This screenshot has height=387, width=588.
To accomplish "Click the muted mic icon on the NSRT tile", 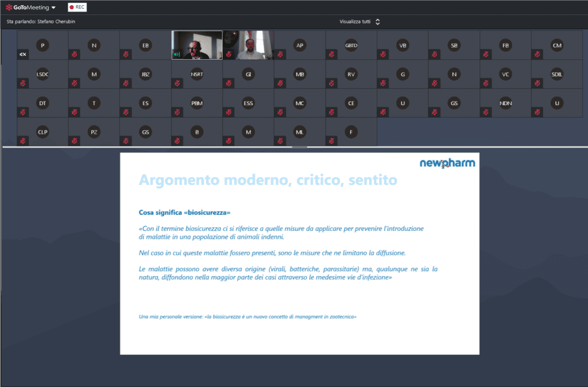I will [177, 83].
